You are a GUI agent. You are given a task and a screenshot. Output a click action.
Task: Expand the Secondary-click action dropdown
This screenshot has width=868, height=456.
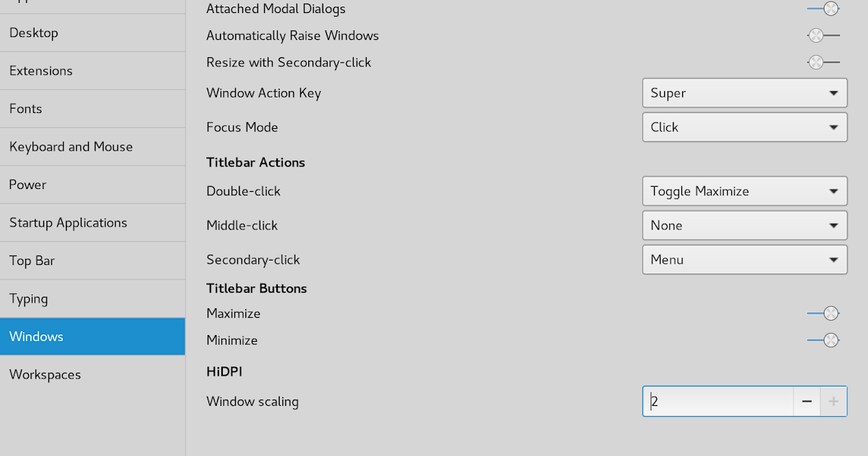coord(744,259)
